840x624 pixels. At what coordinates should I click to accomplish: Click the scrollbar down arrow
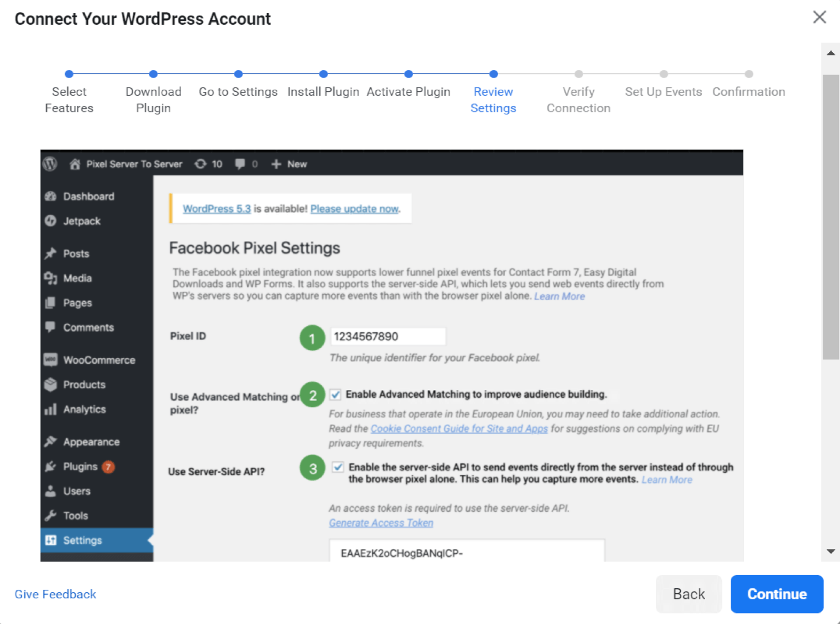tap(831, 551)
